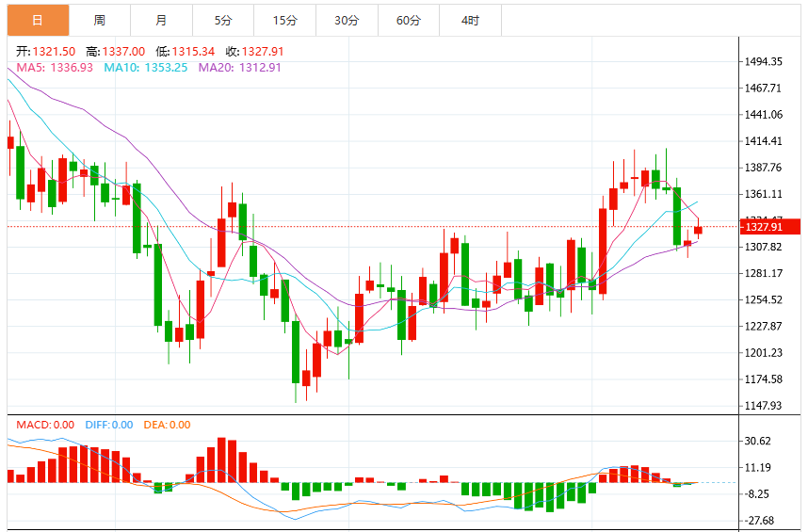Click the 1494.35 price axis label
The height and width of the screenshot is (532, 808).
(x=763, y=62)
